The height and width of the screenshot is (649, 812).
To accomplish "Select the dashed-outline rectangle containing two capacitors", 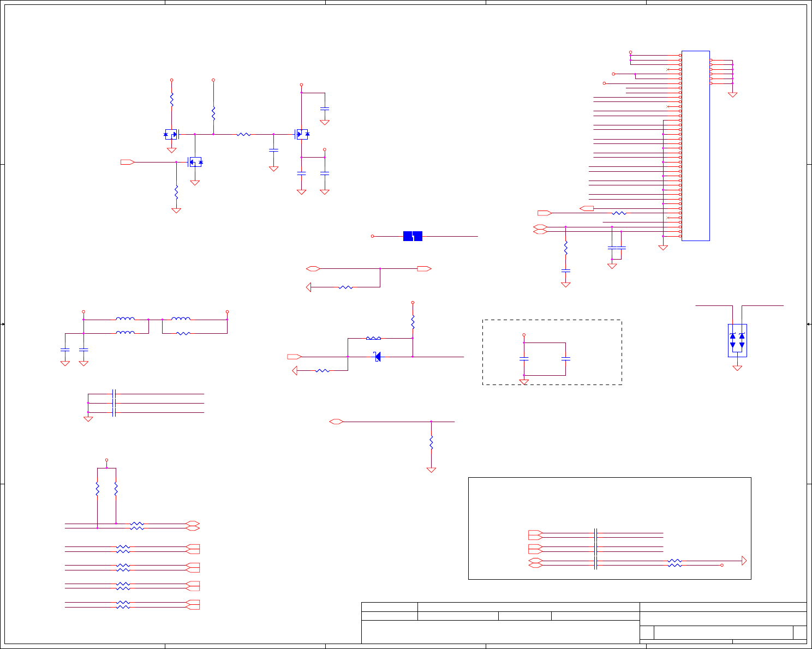I will coord(552,352).
